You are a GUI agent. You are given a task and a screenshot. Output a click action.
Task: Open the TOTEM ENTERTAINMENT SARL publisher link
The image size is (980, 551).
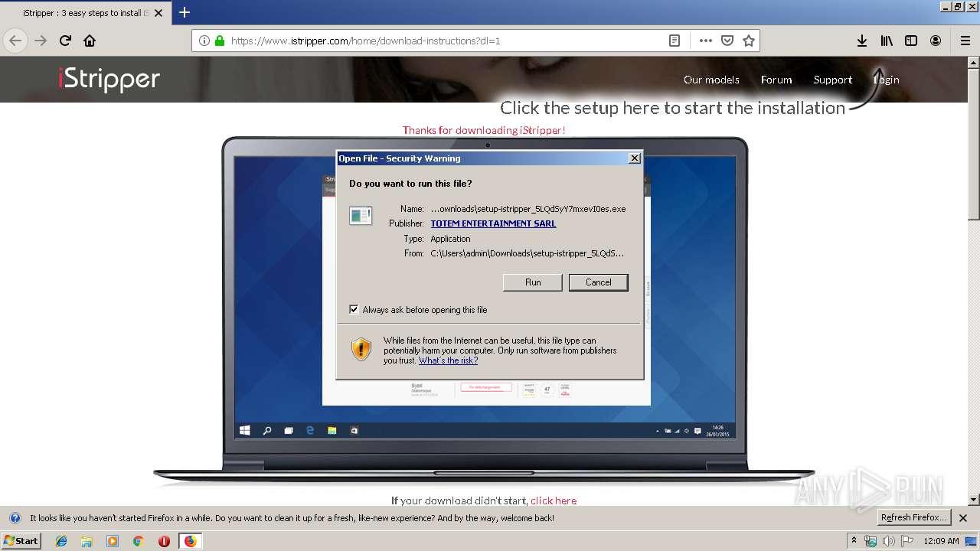point(493,223)
